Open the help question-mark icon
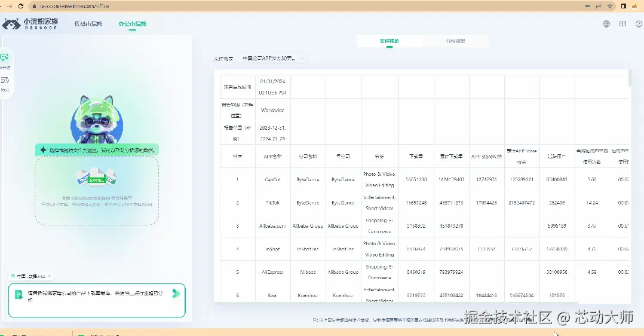Image resolution: width=644 pixels, height=336 pixels. coord(639,24)
